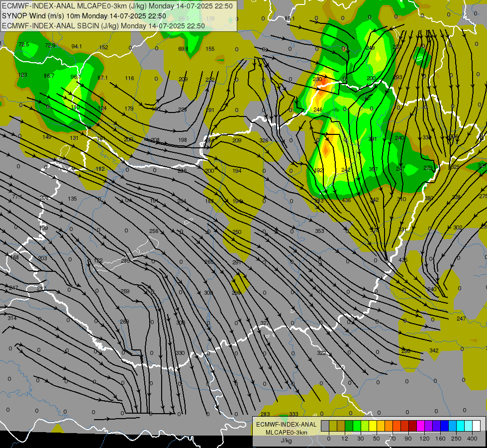Click the SYNOP Wind 10m header line
Screen dimensions: 487x448
click(x=84, y=16)
